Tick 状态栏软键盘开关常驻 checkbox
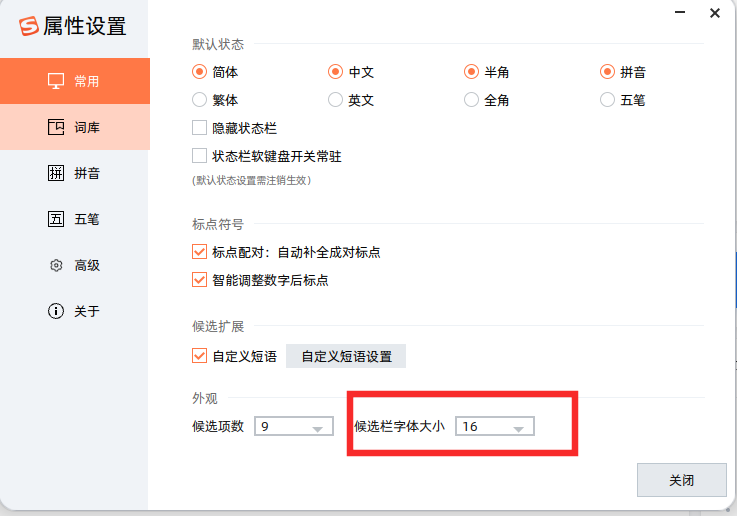This screenshot has height=516, width=737. pyautogui.click(x=199, y=156)
